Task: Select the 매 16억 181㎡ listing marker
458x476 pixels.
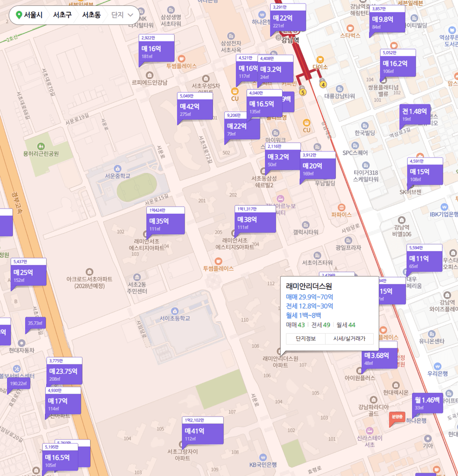Action: coord(157,48)
